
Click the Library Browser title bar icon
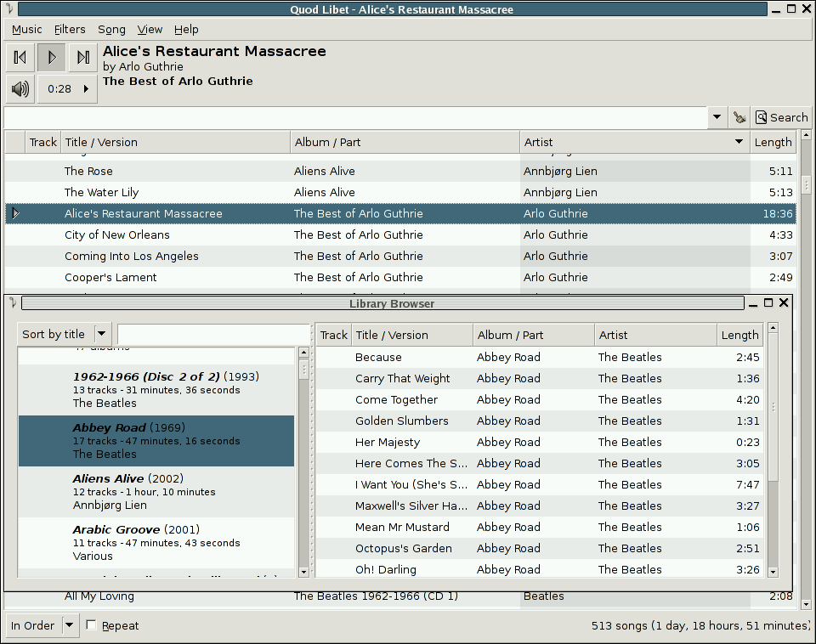pos(12,303)
